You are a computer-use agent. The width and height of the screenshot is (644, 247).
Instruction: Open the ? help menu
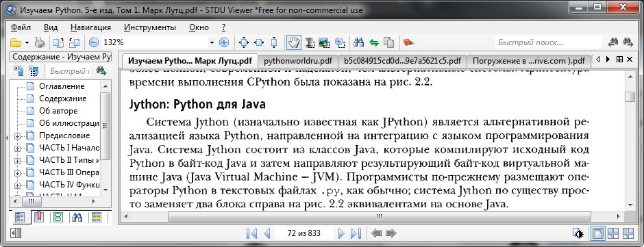[224, 27]
